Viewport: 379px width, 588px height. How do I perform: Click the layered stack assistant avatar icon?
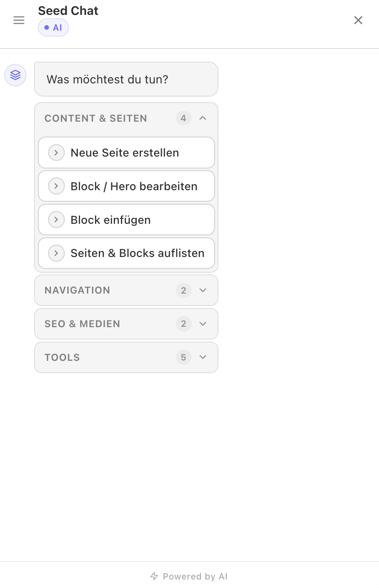pos(15,75)
